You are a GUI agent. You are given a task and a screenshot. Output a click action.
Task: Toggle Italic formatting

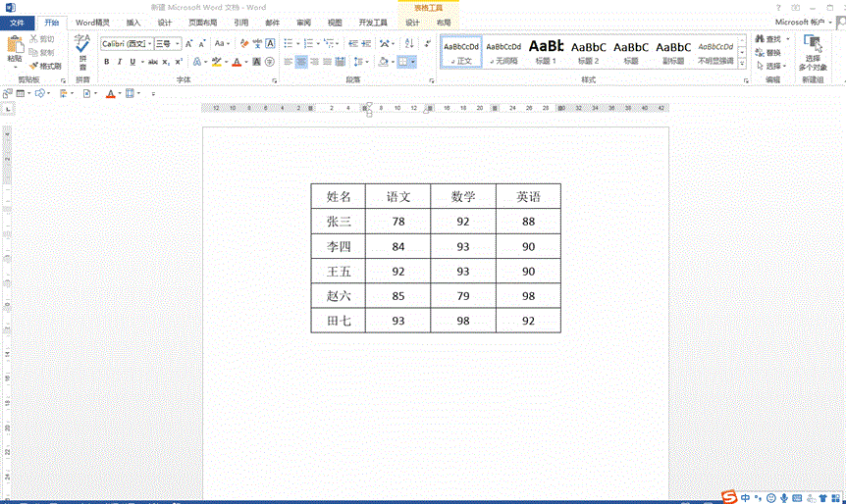click(120, 62)
